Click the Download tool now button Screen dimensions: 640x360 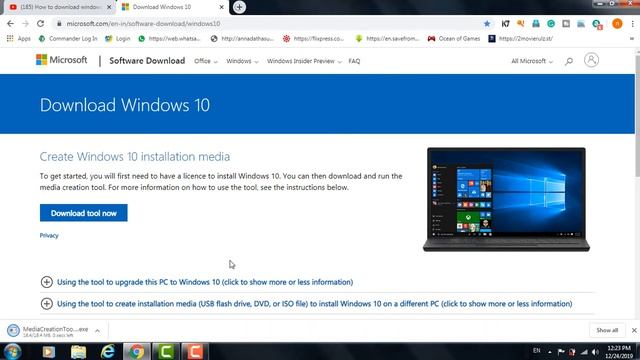84,213
